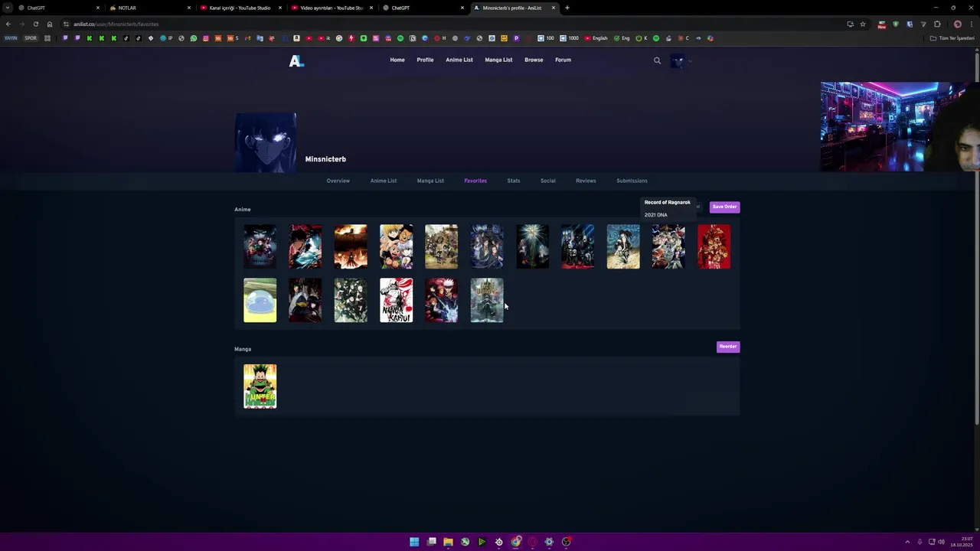Screen dimensions: 980x551
Task: Open the Submissions profile tab
Action: point(632,181)
